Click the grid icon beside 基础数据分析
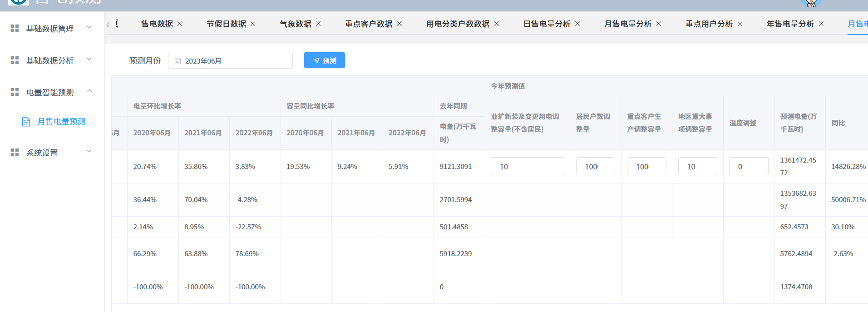 [x=15, y=60]
